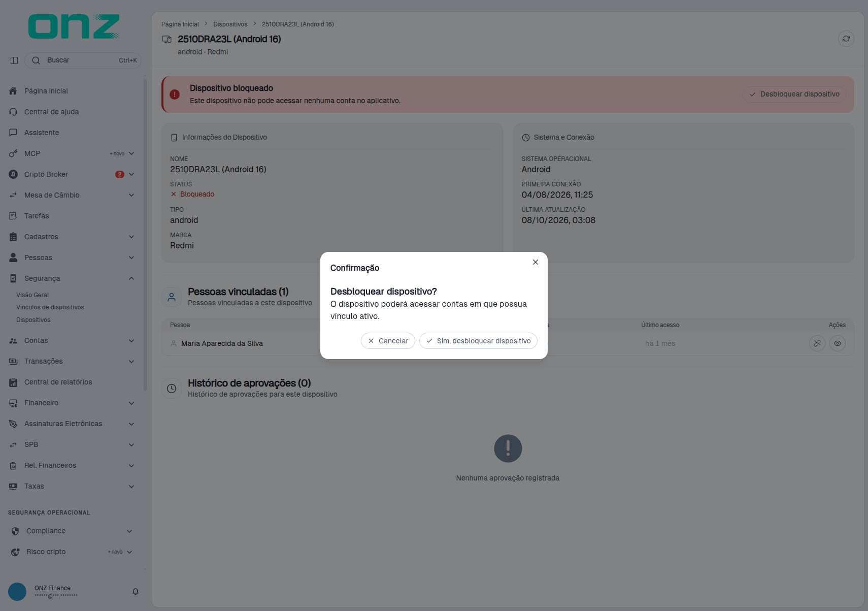Image resolution: width=868 pixels, height=611 pixels.
Task: Confirm with Sim, desbloquear dispositivo button
Action: point(478,341)
